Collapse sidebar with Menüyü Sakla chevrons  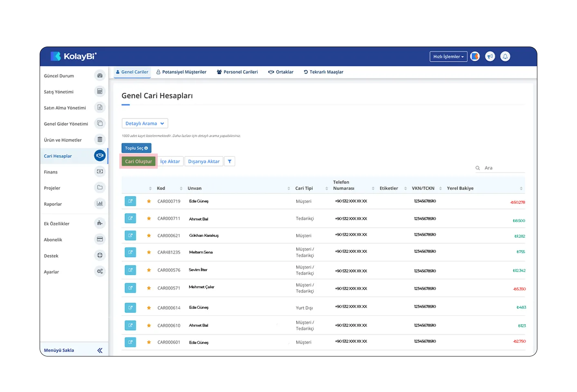tap(100, 350)
